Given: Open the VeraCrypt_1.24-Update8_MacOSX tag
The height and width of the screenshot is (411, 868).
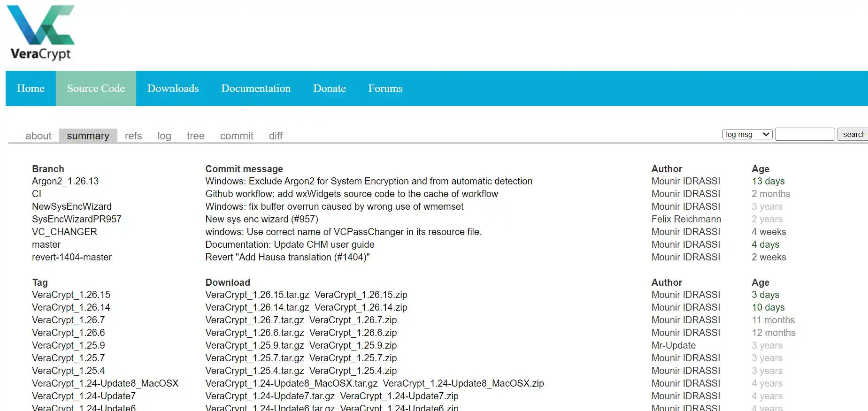Looking at the screenshot, I should (x=105, y=383).
